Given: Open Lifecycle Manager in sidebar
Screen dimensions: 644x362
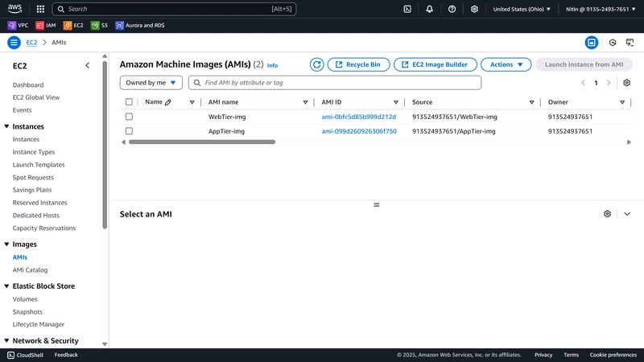Looking at the screenshot, I should 38,324.
